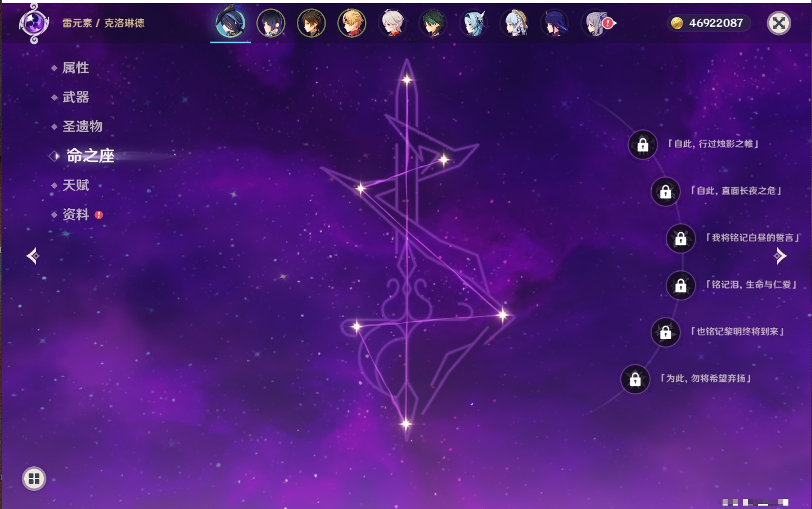Open the lock icon beside 「为此, 勿将希望弃扬」

tap(635, 380)
